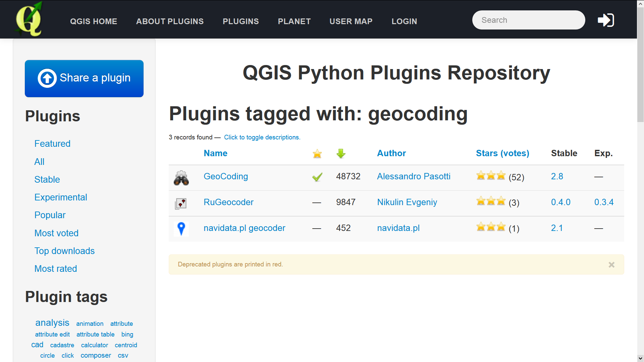Select the calculator plugin tag

94,345
